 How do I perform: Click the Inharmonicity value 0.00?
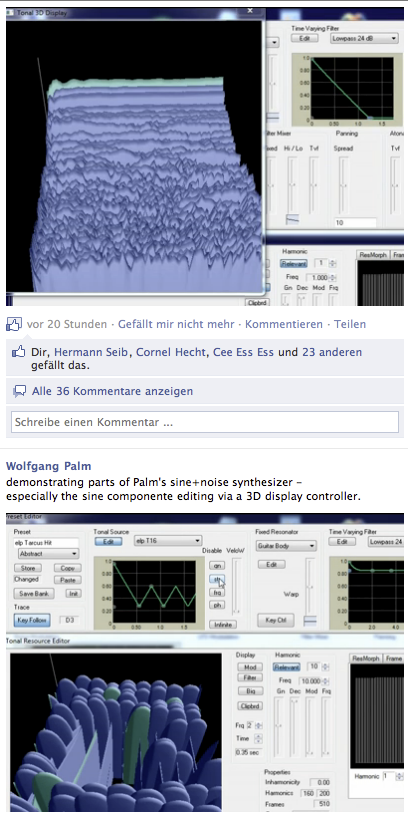coord(320,782)
